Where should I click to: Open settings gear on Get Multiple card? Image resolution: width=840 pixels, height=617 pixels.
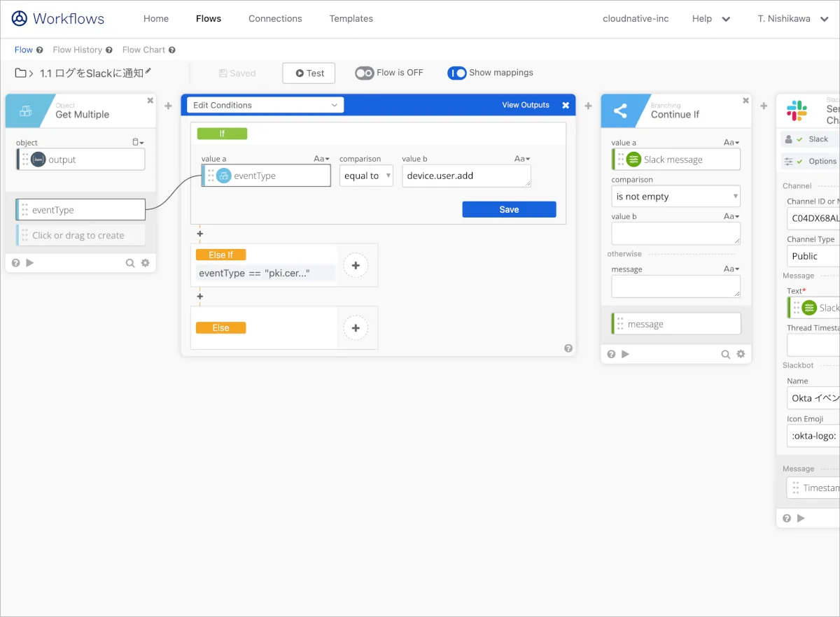click(x=145, y=263)
